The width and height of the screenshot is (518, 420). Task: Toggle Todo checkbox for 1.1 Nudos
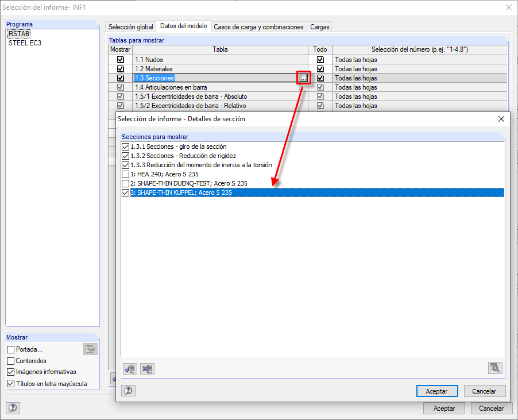[320, 60]
